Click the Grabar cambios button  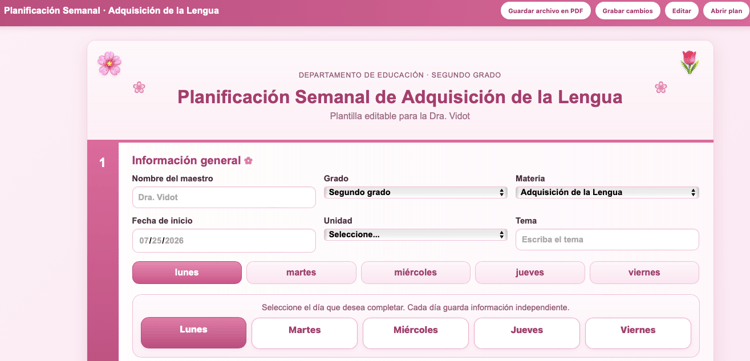pyautogui.click(x=628, y=11)
